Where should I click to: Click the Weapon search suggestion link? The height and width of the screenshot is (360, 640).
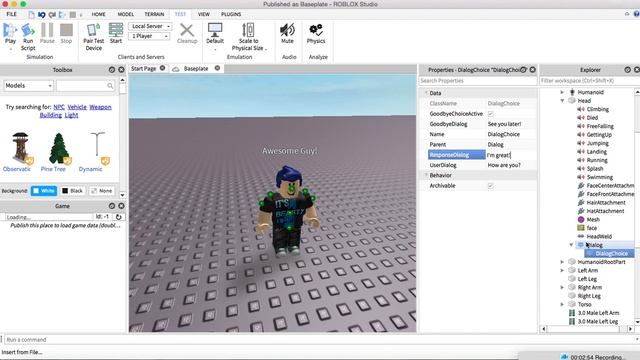100,107
